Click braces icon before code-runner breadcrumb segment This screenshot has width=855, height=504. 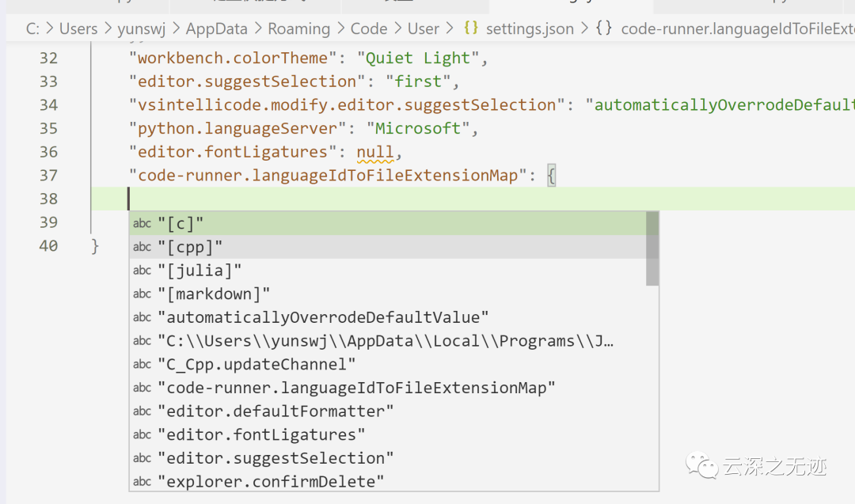(x=603, y=28)
